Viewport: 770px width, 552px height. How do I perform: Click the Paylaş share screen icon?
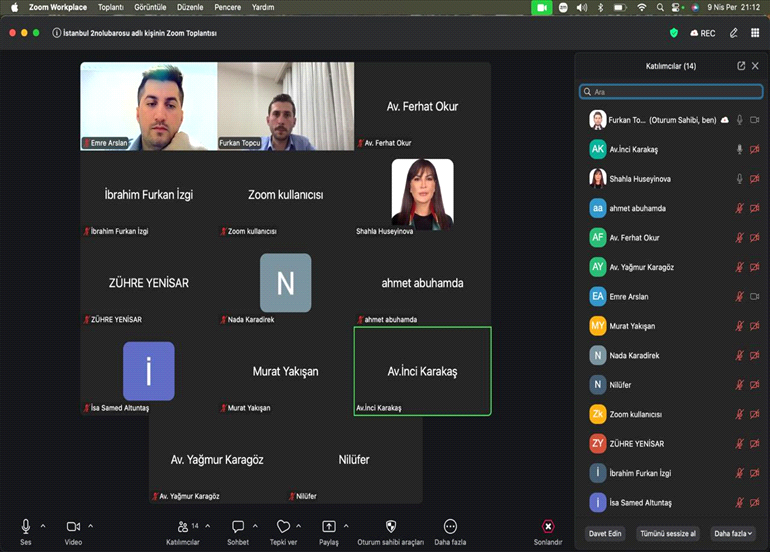coord(329,526)
